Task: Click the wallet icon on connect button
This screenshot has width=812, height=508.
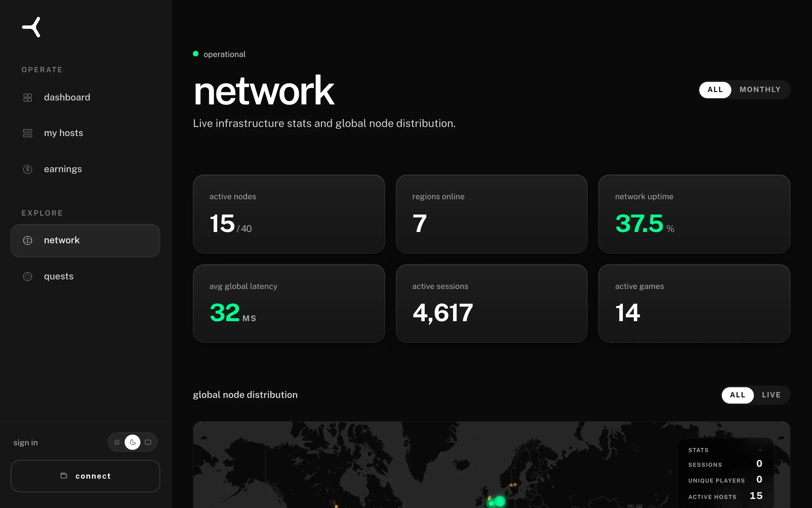Action: point(64,476)
